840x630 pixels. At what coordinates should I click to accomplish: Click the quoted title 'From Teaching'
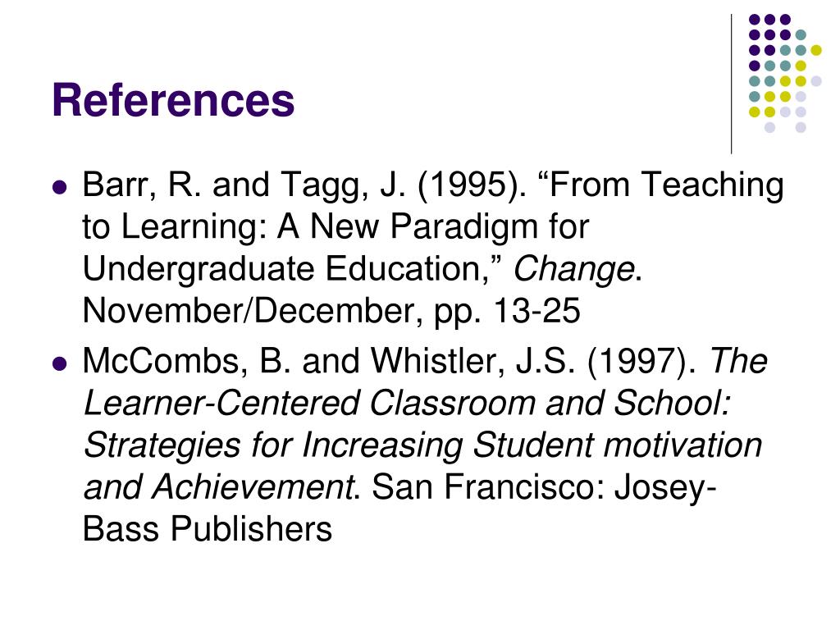[666, 186]
